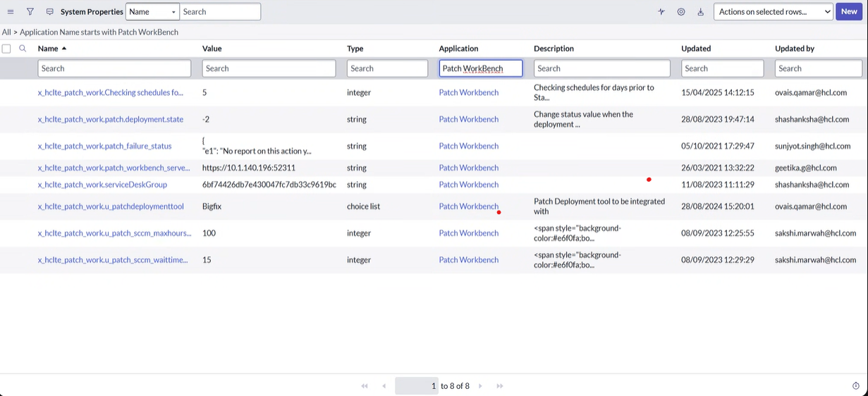This screenshot has height=396, width=868.
Task: Open the list context hamburger menu
Action: [11, 12]
